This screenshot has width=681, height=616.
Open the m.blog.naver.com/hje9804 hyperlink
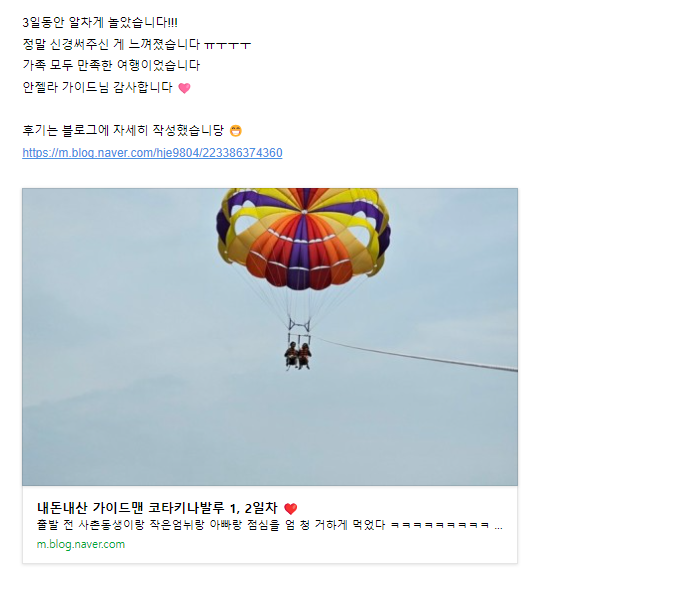tap(152, 153)
